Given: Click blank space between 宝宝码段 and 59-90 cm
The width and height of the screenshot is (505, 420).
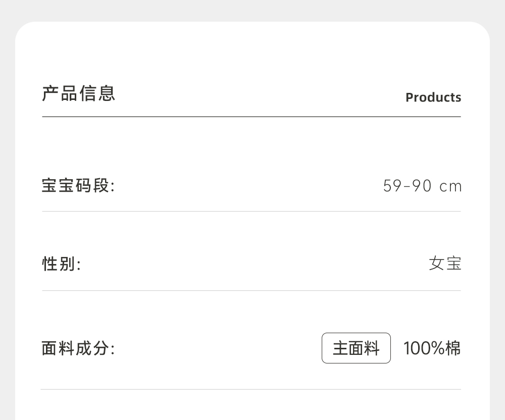Looking at the screenshot, I should pyautogui.click(x=247, y=186).
